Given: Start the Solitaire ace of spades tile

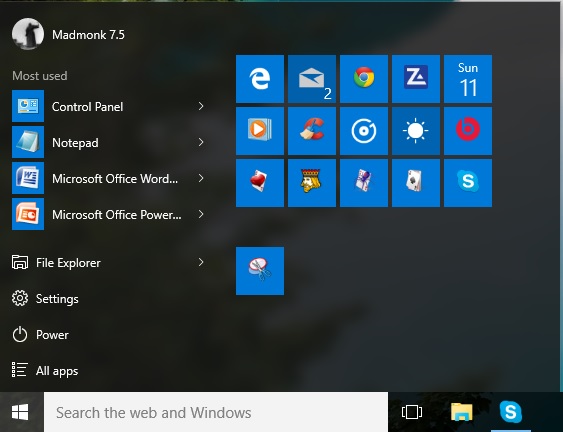Looking at the screenshot, I should [x=416, y=183].
